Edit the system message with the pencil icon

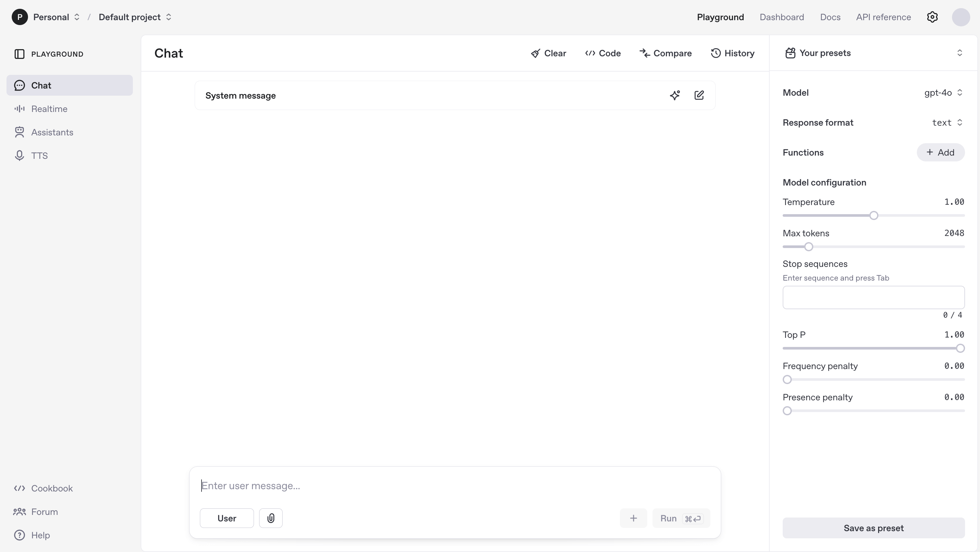(699, 95)
